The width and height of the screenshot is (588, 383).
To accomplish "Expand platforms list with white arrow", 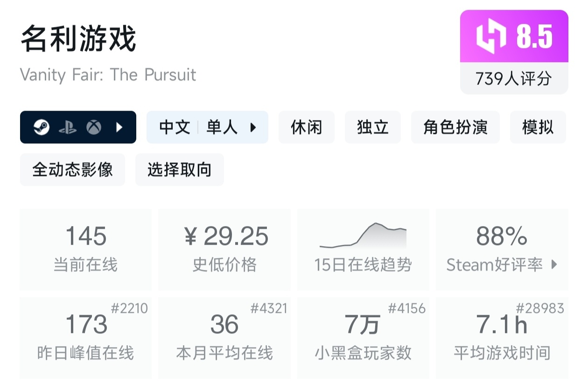I will pyautogui.click(x=119, y=127).
